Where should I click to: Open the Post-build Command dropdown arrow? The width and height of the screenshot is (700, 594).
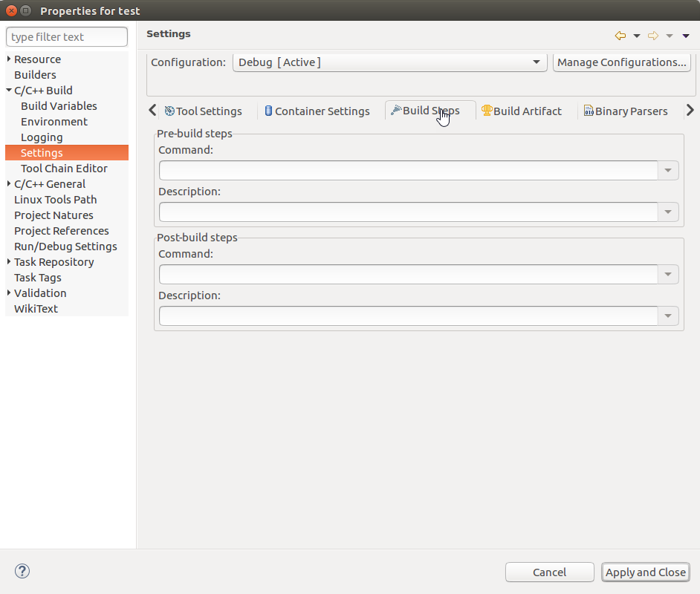668,274
